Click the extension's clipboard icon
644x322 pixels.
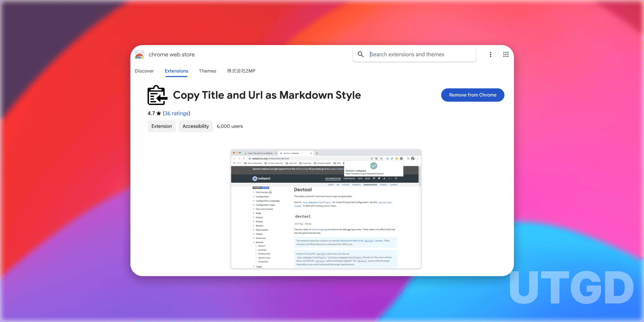(x=157, y=95)
